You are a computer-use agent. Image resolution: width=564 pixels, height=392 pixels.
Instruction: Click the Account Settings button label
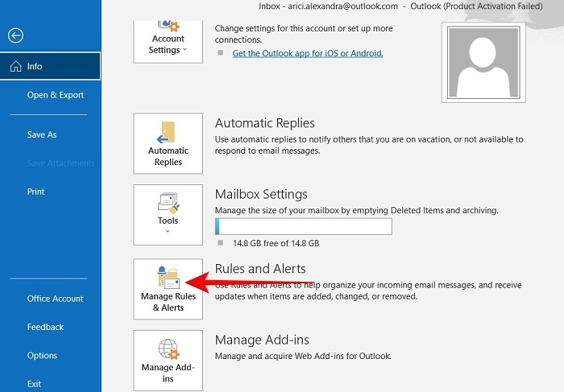tap(168, 44)
